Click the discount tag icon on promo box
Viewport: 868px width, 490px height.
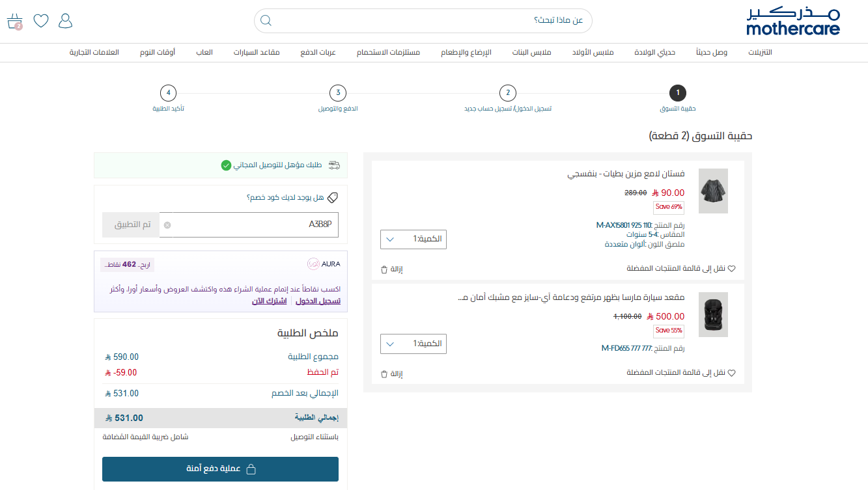[x=333, y=197]
